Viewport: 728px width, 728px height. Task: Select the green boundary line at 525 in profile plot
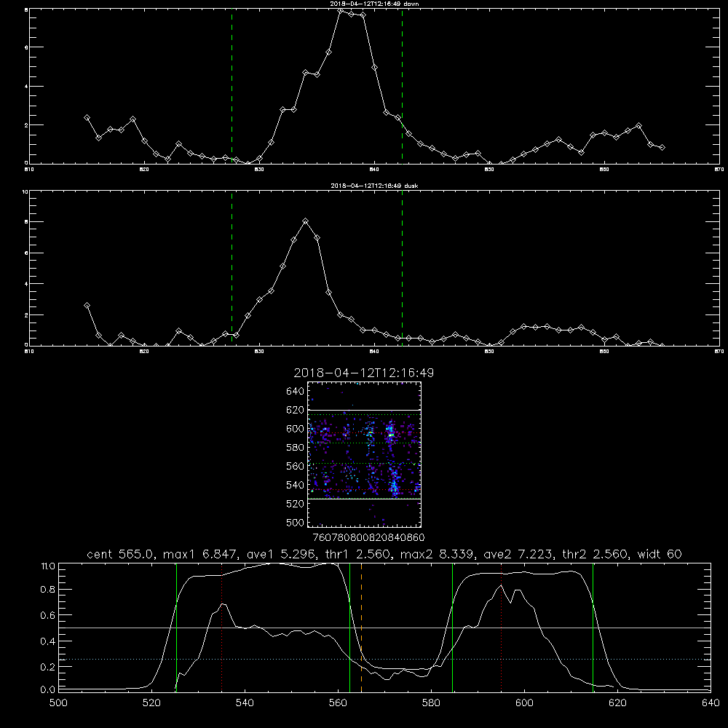176,628
